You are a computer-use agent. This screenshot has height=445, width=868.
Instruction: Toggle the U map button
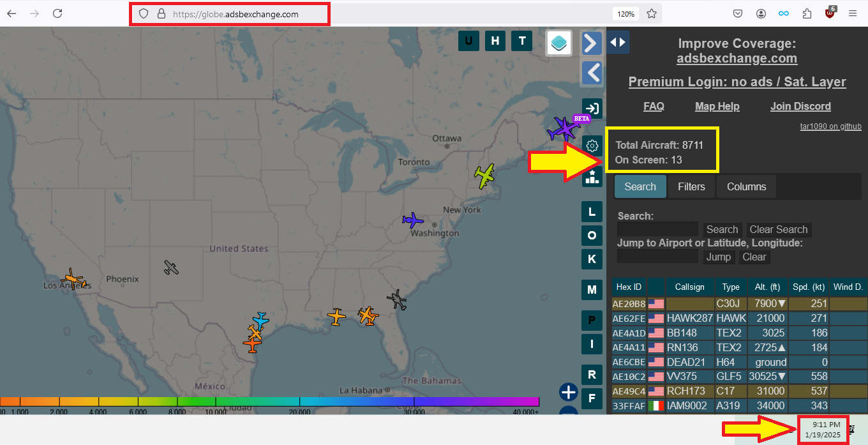(468, 41)
